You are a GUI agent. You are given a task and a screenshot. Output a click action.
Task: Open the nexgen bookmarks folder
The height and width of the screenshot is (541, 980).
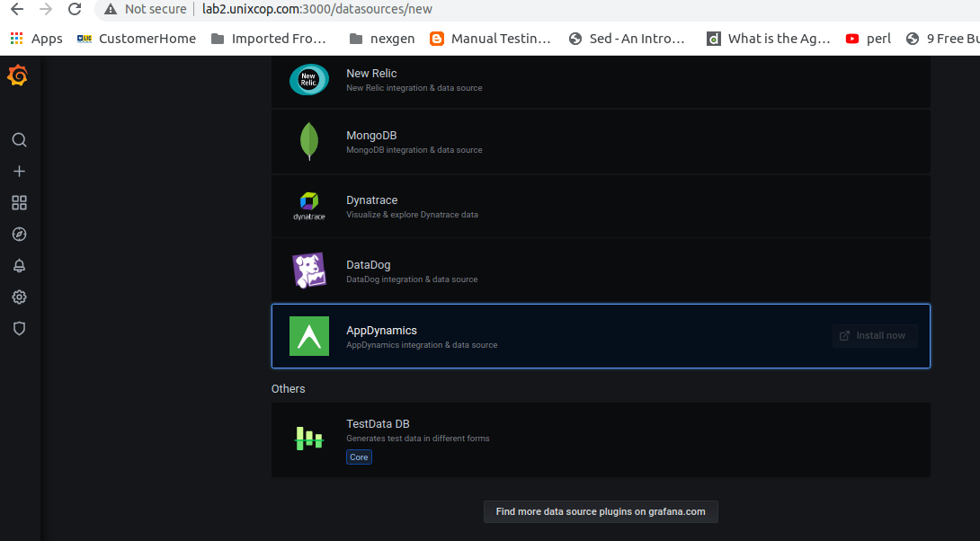(382, 39)
